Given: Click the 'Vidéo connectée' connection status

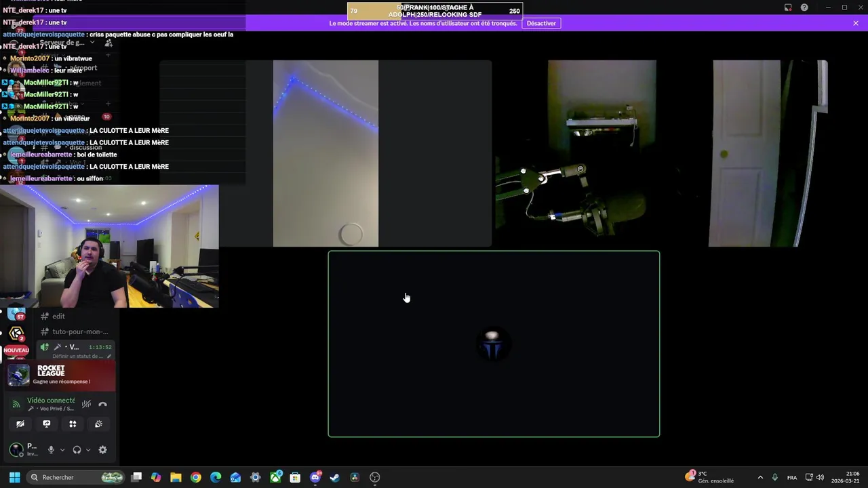Looking at the screenshot, I should point(51,401).
